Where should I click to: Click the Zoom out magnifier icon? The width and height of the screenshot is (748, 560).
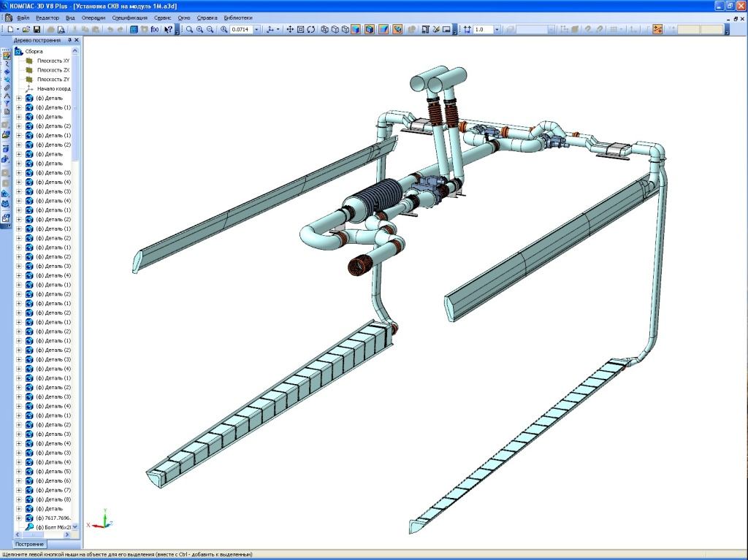[210, 30]
